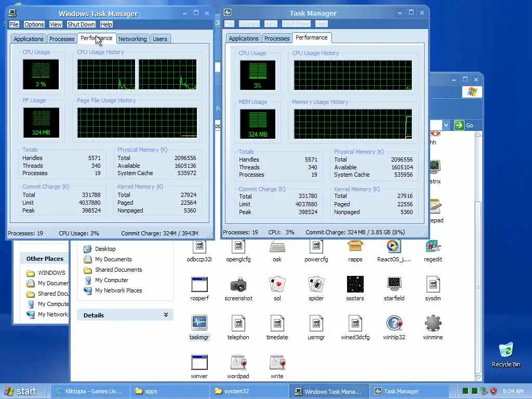Click the sysdm file icon
This screenshot has width=532, height=399.
[x=433, y=285]
